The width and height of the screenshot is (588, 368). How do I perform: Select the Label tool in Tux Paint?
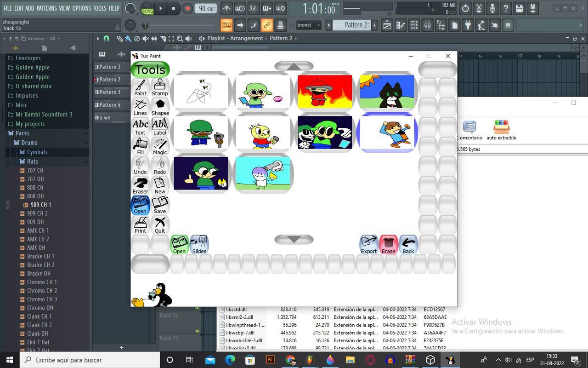pos(160,127)
